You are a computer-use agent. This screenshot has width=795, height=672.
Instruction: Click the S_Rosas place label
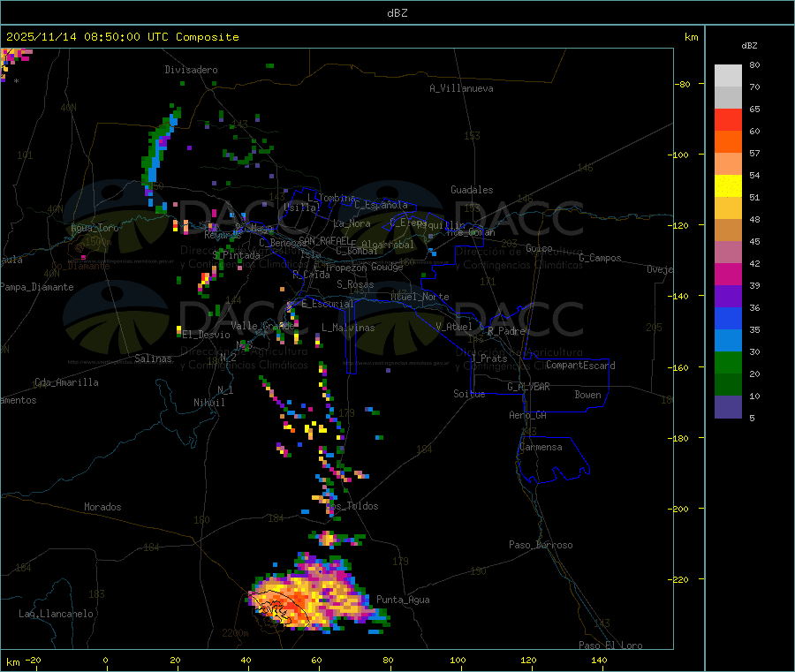pos(355,284)
